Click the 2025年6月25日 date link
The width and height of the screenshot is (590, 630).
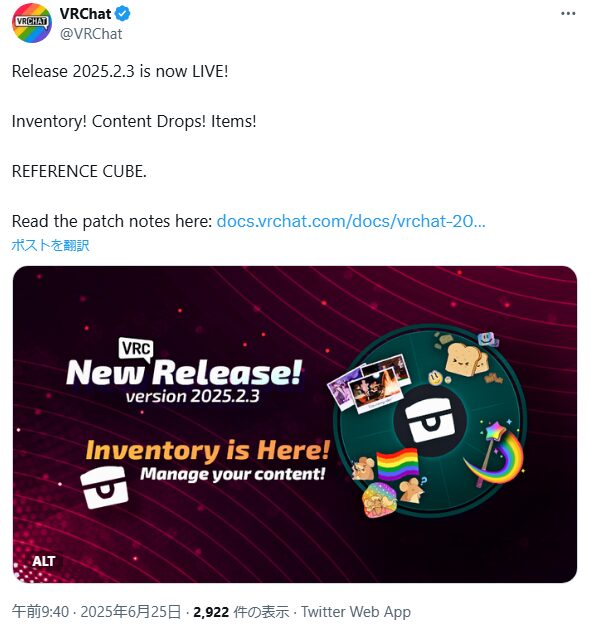pyautogui.click(x=131, y=612)
